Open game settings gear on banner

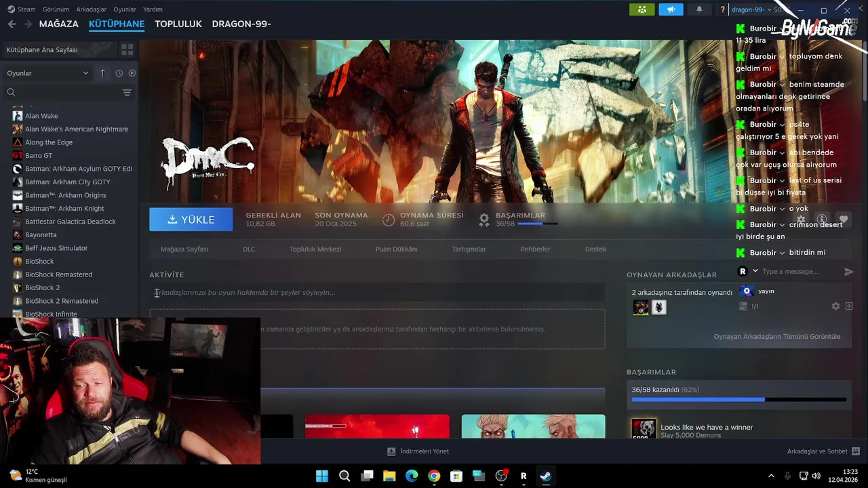[801, 220]
